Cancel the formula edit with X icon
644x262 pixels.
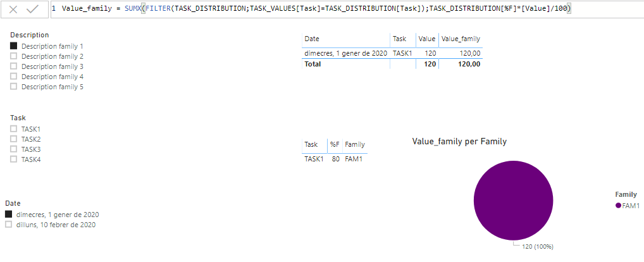coord(13,9)
